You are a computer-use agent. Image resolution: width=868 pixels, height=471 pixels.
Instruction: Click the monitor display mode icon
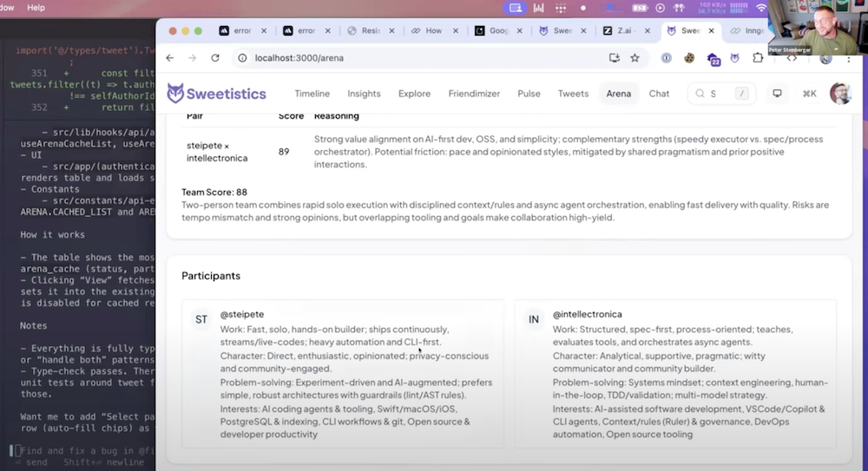777,94
